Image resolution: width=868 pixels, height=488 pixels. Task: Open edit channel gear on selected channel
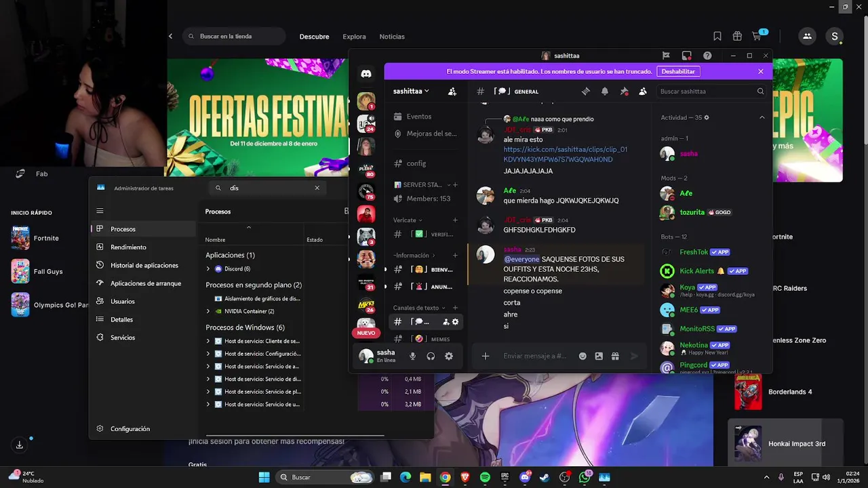[x=456, y=322]
